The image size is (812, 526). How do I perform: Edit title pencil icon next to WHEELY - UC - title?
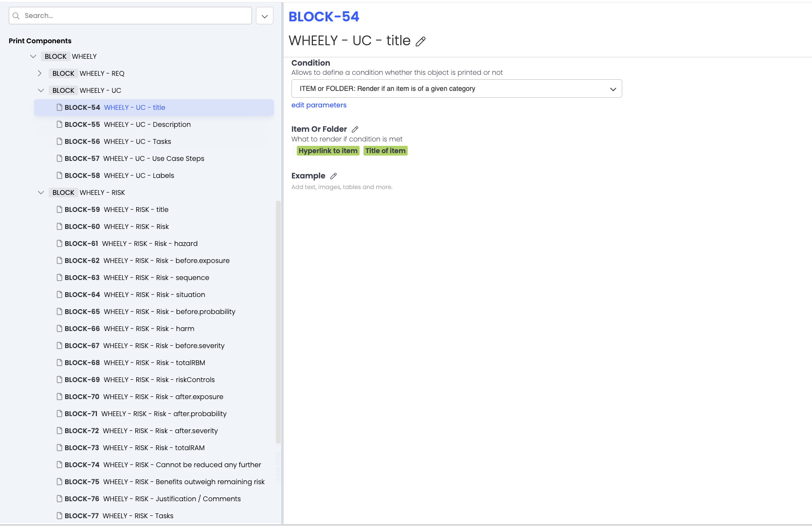[x=421, y=41]
